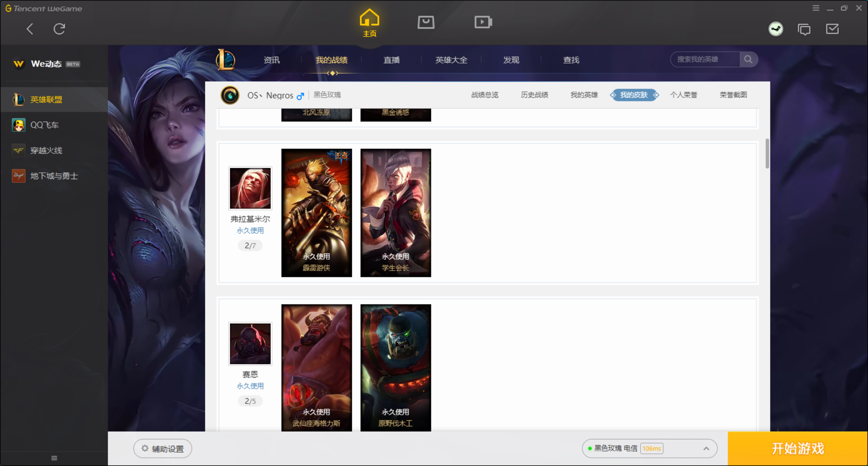Click the QQ飞车 game icon
The image size is (868, 466).
[x=19, y=125]
